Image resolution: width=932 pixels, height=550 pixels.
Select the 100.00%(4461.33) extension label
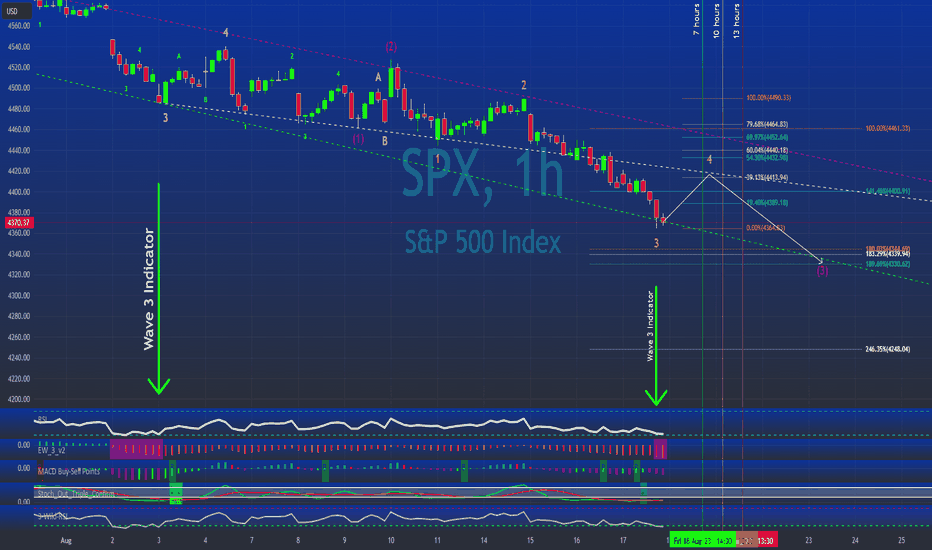click(x=887, y=128)
